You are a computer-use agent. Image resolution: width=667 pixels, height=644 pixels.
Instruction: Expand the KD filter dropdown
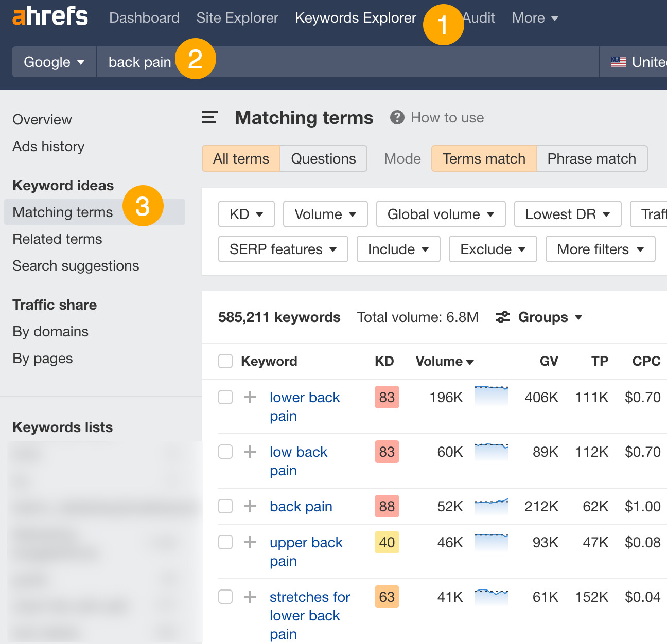[x=246, y=214]
